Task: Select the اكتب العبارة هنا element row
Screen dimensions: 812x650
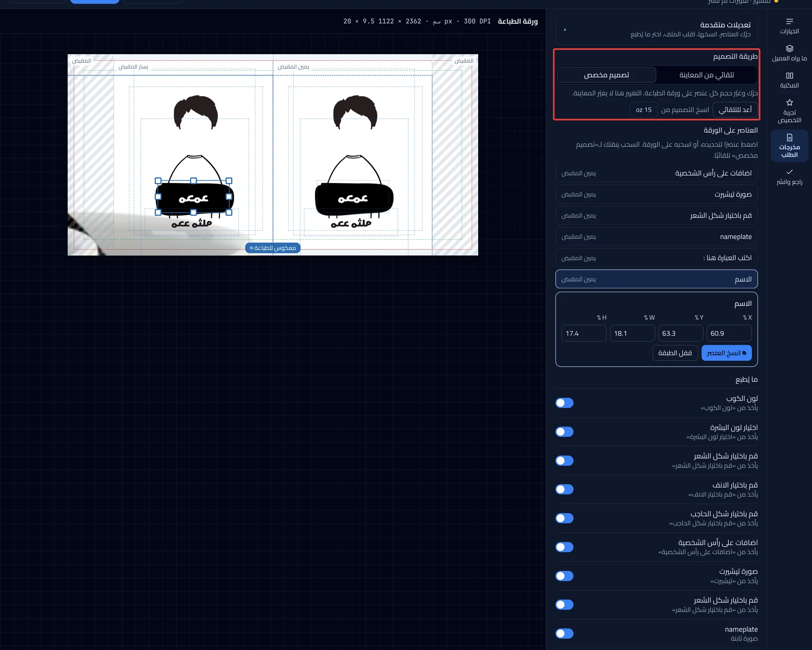Action: (656, 258)
